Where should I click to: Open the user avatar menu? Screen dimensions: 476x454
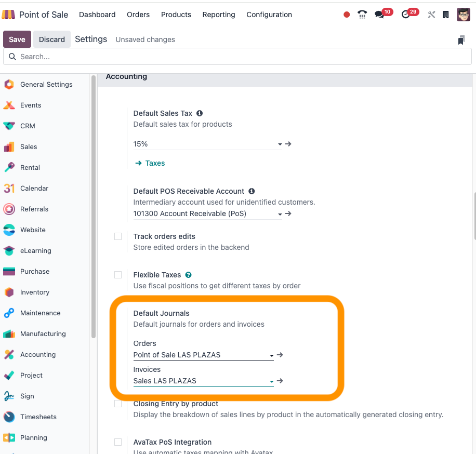tap(463, 15)
